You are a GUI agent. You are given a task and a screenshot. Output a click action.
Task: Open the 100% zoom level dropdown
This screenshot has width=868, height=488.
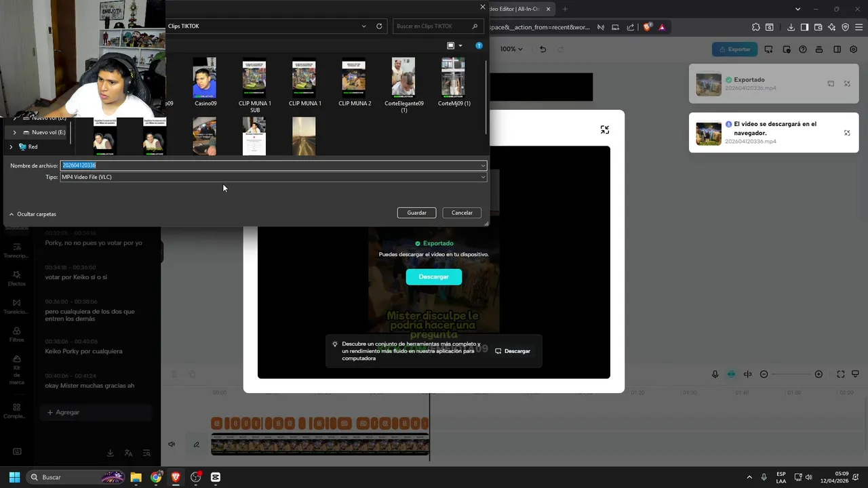coord(511,49)
